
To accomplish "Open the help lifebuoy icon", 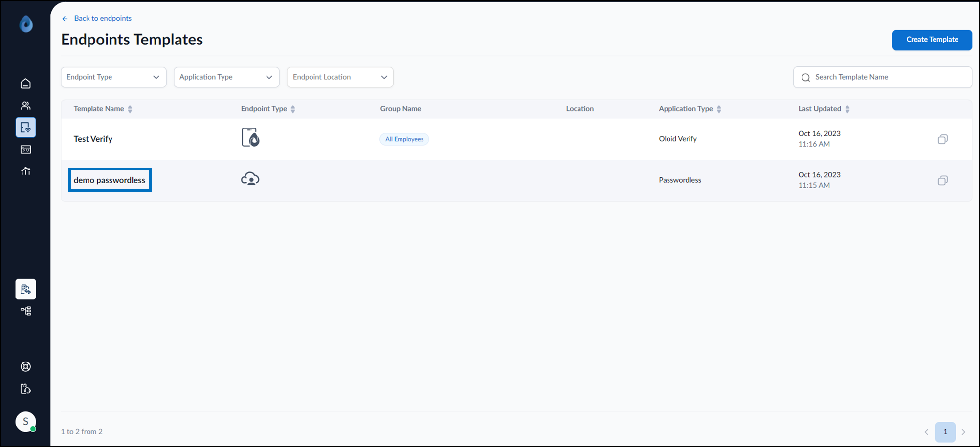I will click(x=25, y=367).
